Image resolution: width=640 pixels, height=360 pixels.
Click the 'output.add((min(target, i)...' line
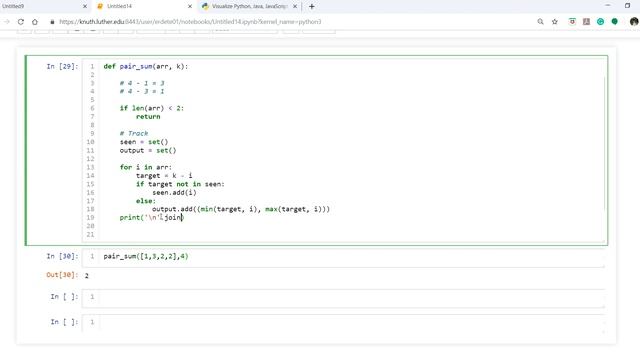click(x=241, y=209)
